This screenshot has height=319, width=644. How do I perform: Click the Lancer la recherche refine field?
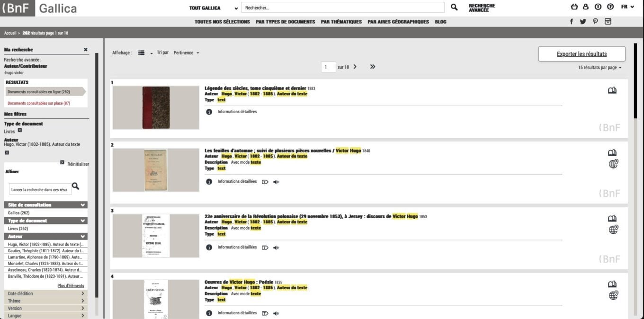tap(40, 189)
